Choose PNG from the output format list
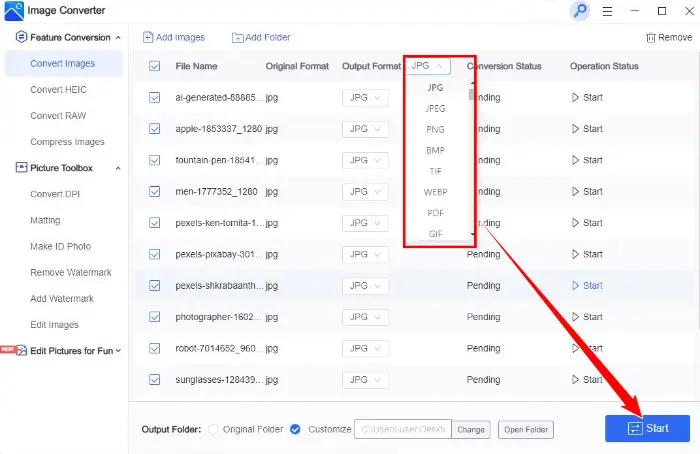The width and height of the screenshot is (700, 454). (435, 129)
